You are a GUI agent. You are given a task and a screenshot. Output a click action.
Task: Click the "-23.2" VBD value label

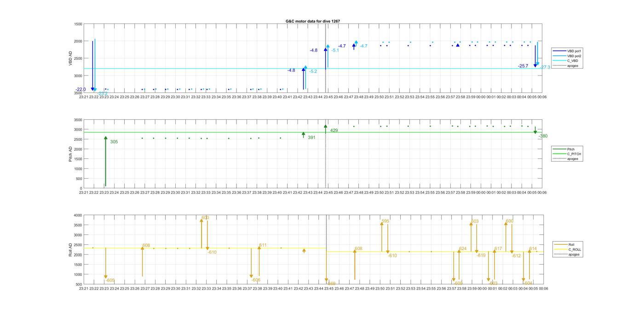pos(103,93)
